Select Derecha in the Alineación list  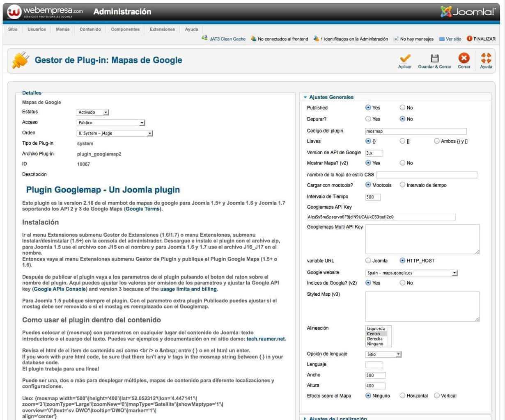point(375,339)
